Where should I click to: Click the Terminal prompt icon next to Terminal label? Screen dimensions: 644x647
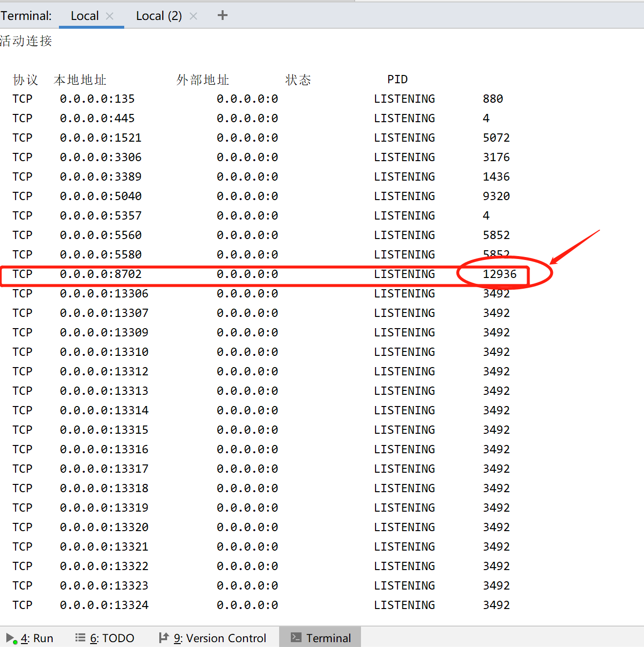[x=295, y=637]
